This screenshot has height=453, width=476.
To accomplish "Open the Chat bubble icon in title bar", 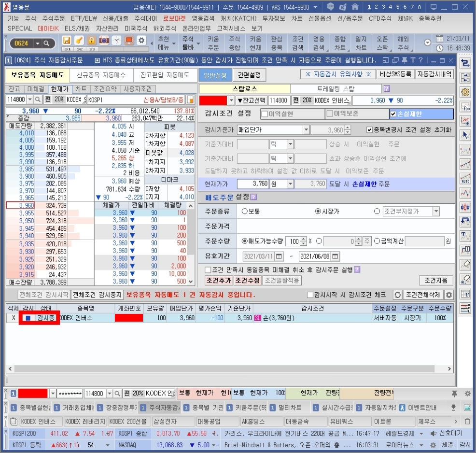I will click(330, 7).
